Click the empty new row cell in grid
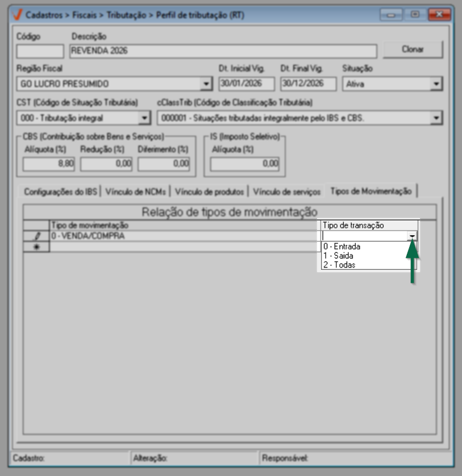Image resolution: width=462 pixels, height=476 pixels. tap(185, 247)
